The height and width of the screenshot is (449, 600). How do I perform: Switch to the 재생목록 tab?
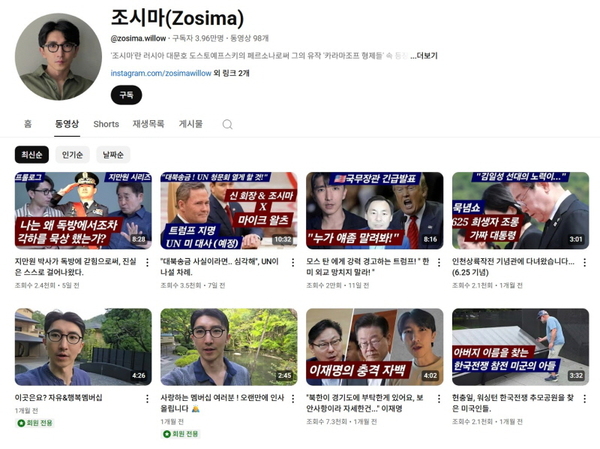click(x=148, y=124)
